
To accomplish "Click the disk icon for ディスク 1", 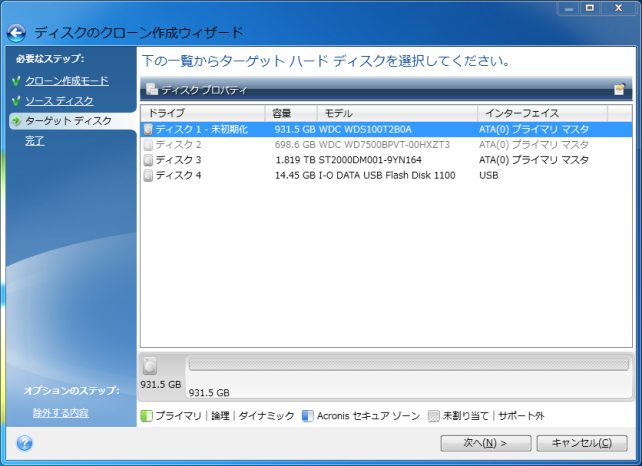I will point(148,129).
